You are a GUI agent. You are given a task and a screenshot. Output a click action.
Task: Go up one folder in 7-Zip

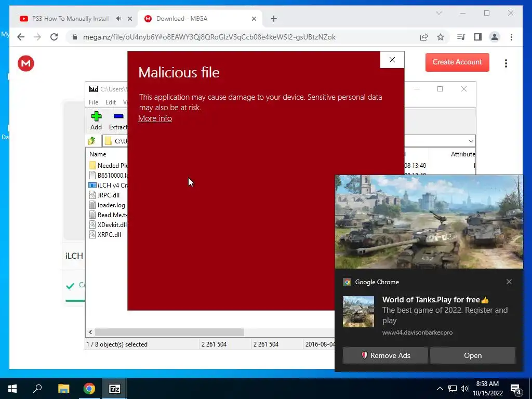point(92,141)
